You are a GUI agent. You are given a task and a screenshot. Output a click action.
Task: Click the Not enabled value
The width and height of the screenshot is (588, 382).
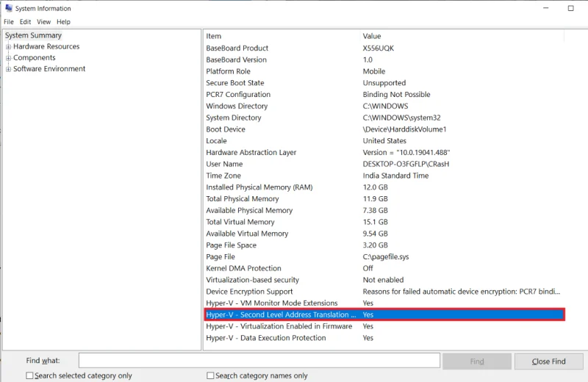tap(383, 280)
